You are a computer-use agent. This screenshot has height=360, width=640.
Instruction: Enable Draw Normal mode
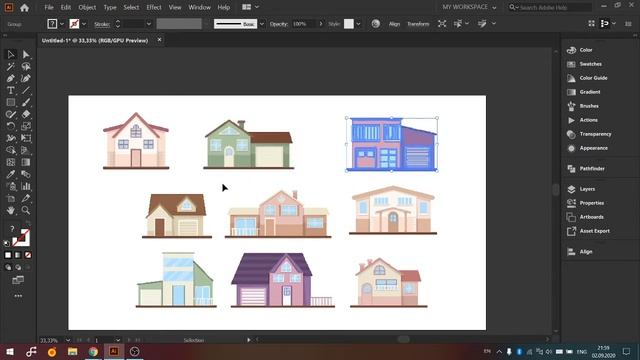pos(8,267)
